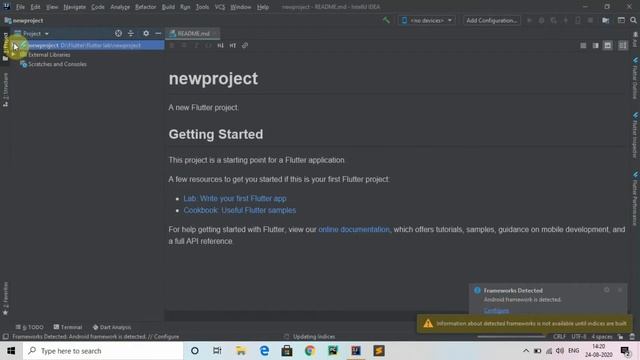
Task: Open Lab: Write your first Flutter app link
Action: coord(235,198)
